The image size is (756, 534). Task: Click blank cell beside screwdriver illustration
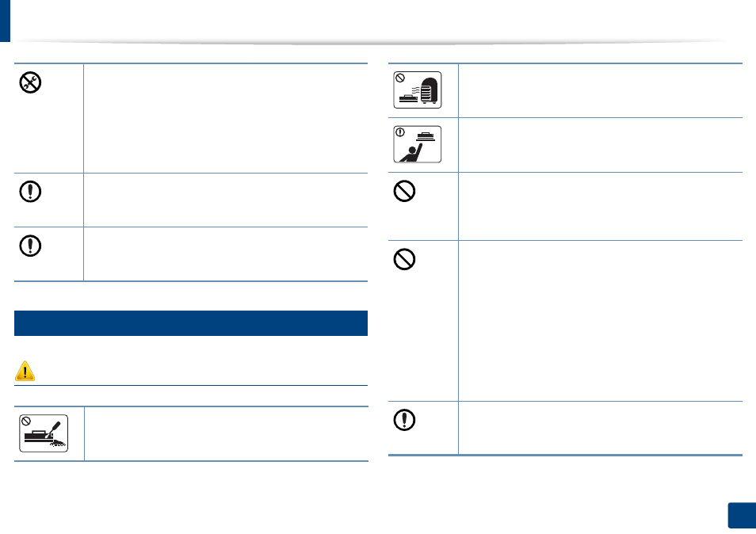click(x=226, y=433)
